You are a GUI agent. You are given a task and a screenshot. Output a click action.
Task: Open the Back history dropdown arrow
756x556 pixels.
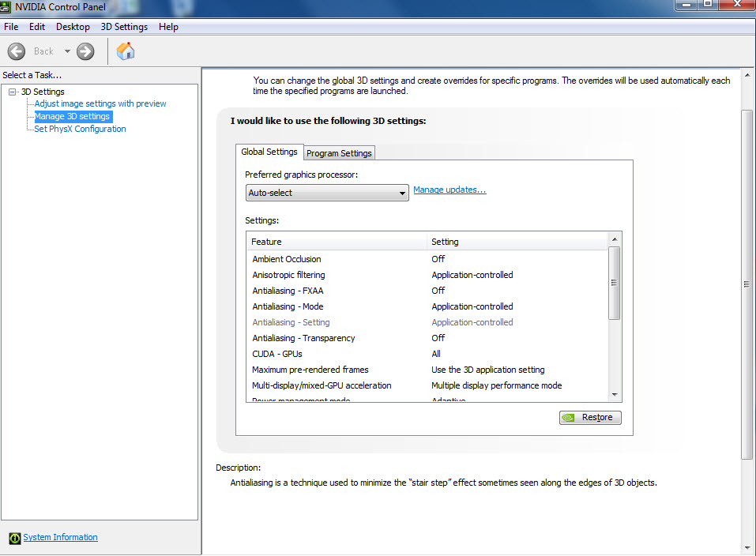pyautogui.click(x=67, y=51)
